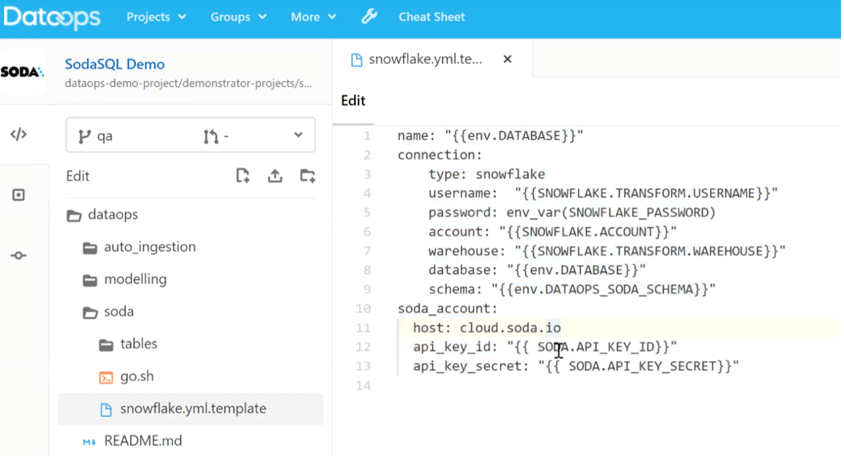Select the commit sidebar icon

[18, 256]
